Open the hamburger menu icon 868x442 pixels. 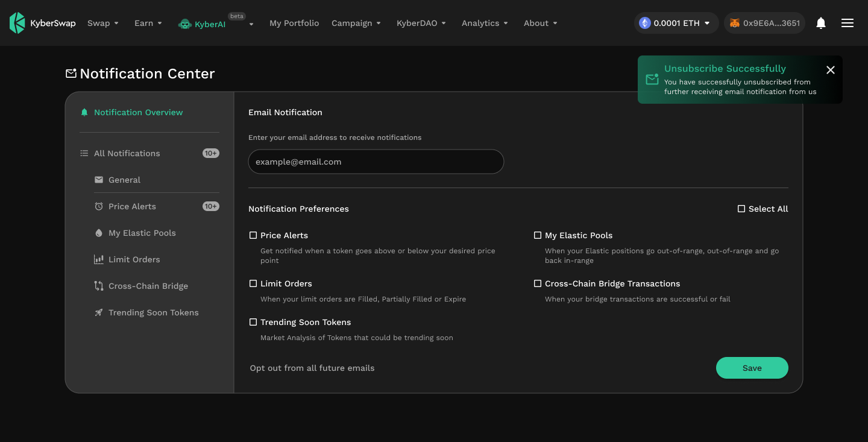click(x=847, y=23)
